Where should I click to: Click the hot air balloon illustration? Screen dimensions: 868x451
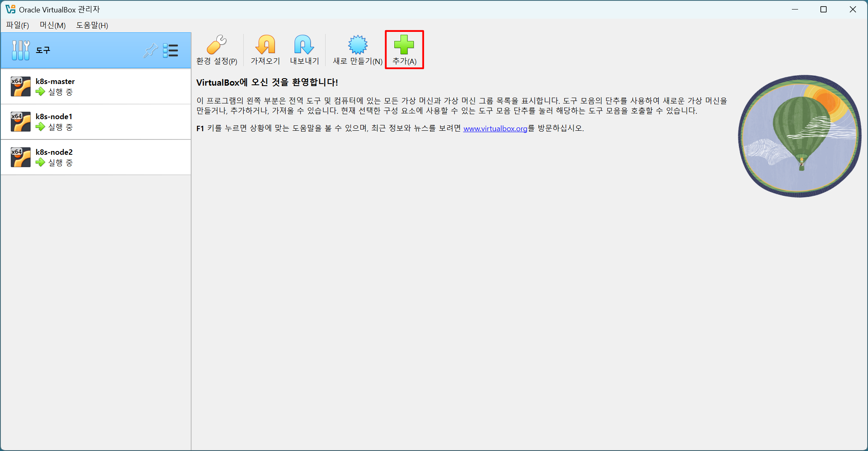pyautogui.click(x=799, y=136)
